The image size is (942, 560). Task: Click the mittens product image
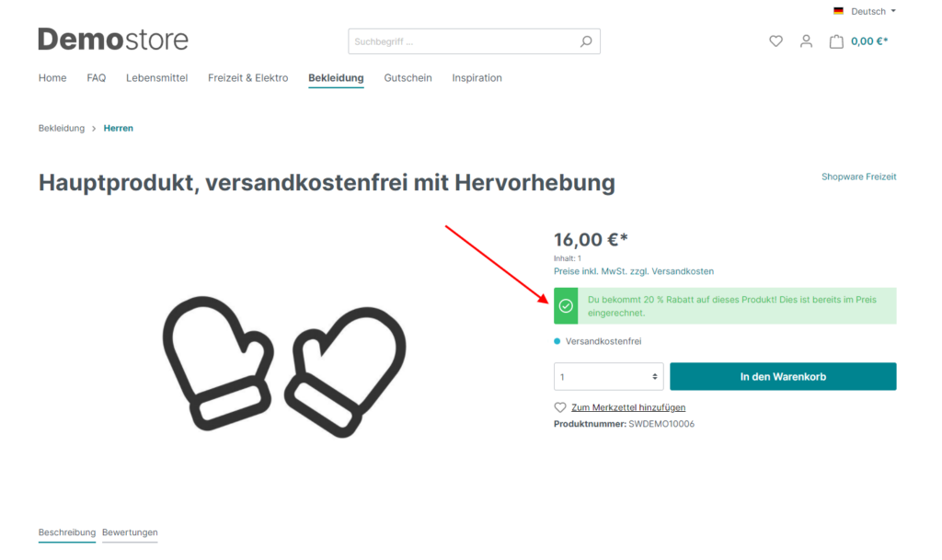pos(283,365)
